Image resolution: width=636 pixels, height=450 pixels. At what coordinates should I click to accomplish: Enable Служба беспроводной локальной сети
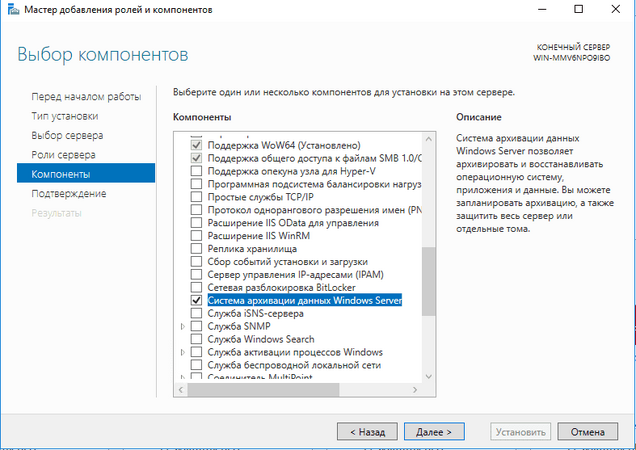pos(196,365)
